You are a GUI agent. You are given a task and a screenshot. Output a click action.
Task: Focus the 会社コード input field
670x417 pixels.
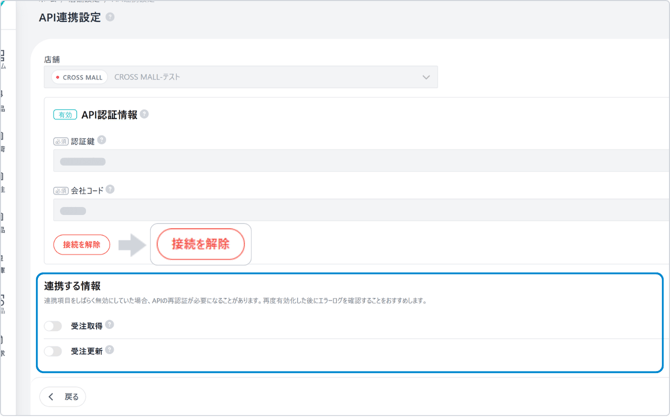coord(360,210)
